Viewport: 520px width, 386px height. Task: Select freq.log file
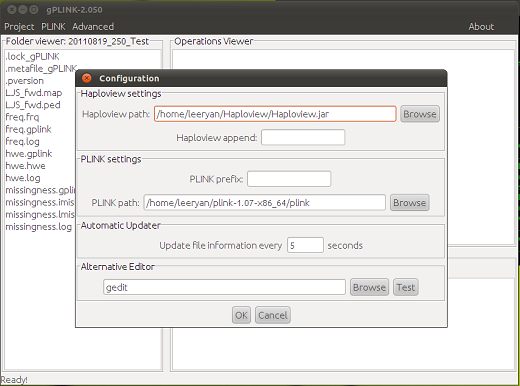[22, 141]
